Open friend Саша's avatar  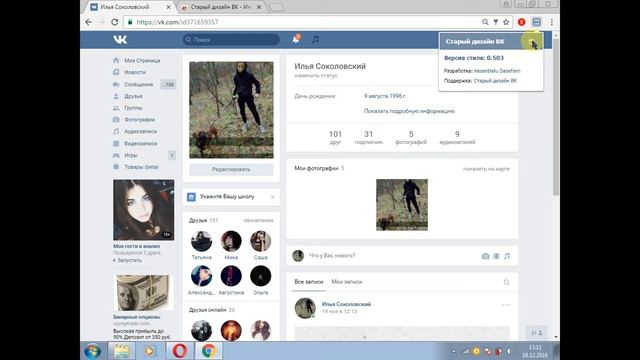coord(260,241)
